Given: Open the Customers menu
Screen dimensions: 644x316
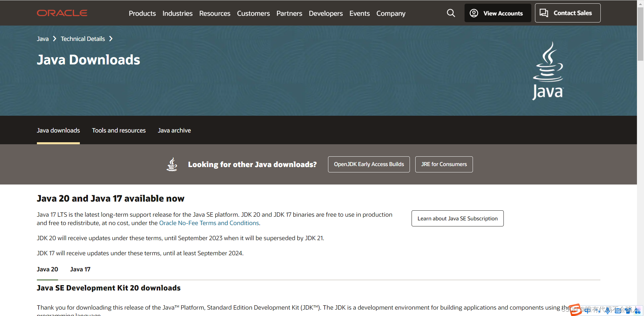Looking at the screenshot, I should (253, 13).
